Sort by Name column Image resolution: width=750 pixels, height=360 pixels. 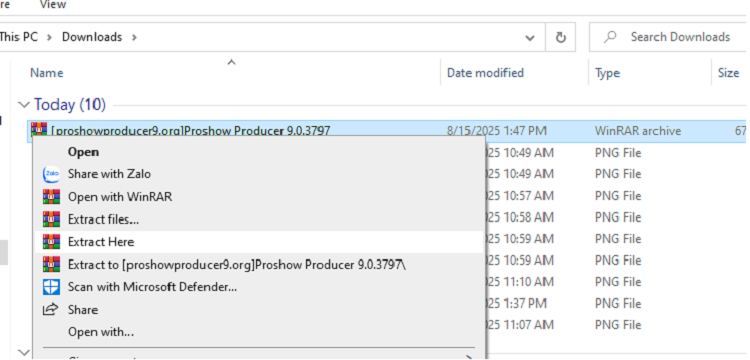(x=46, y=73)
